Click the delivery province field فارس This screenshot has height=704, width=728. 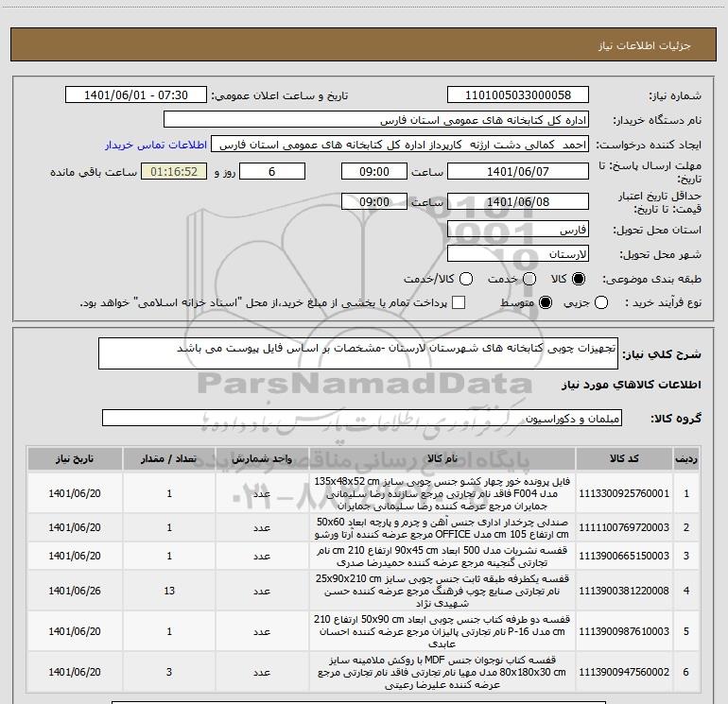518,230
